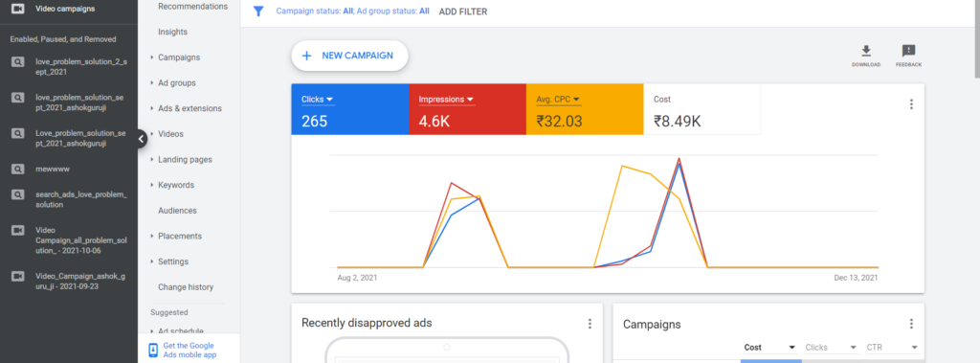Open Campaigns card three-dot menu
980x363 pixels.
coord(911,324)
